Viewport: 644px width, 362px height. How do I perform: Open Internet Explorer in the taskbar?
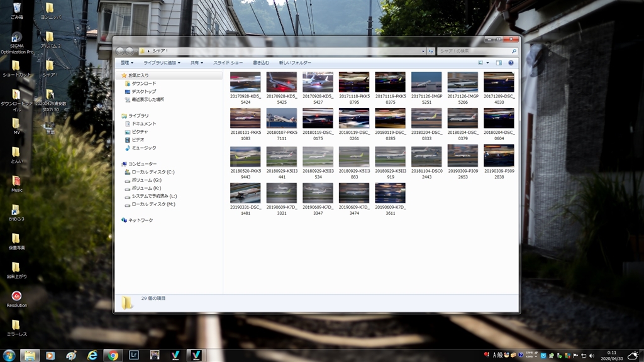point(92,355)
